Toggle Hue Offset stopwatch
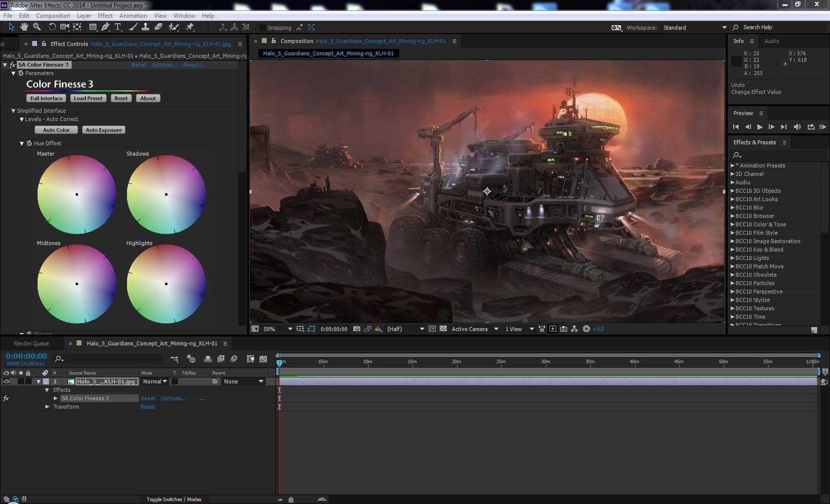Viewport: 830px width, 504px height. point(29,143)
